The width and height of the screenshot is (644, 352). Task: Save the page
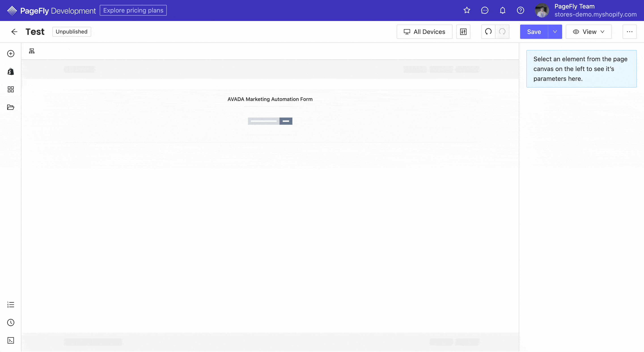click(x=534, y=32)
